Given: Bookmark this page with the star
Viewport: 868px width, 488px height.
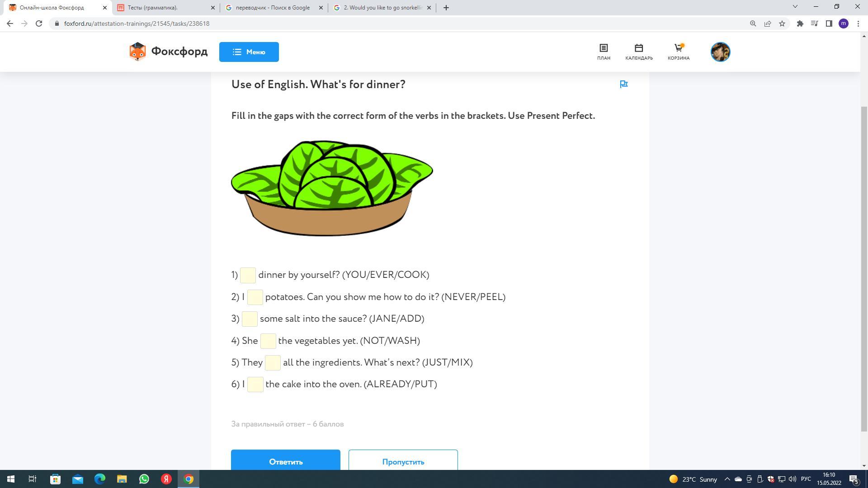Looking at the screenshot, I should click(782, 23).
